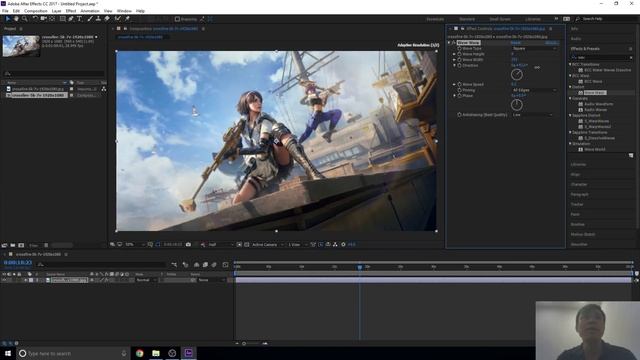Open the Character collapsed panel
Screen dimensions: 640x360
tap(579, 184)
